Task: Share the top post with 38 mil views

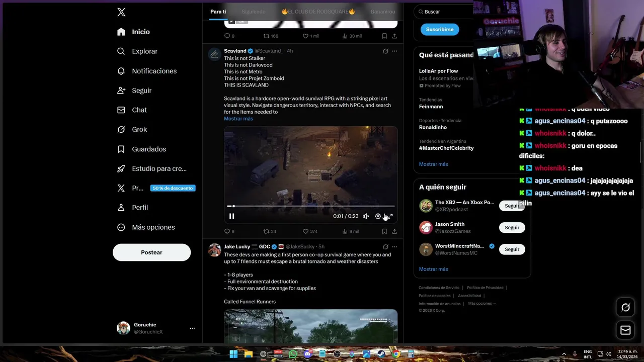Action: click(x=394, y=36)
